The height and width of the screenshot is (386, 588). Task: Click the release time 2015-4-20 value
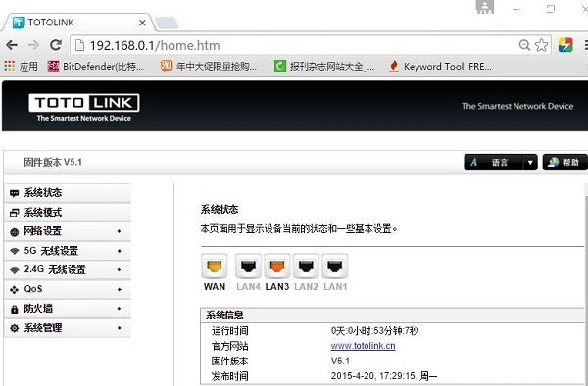tap(384, 376)
